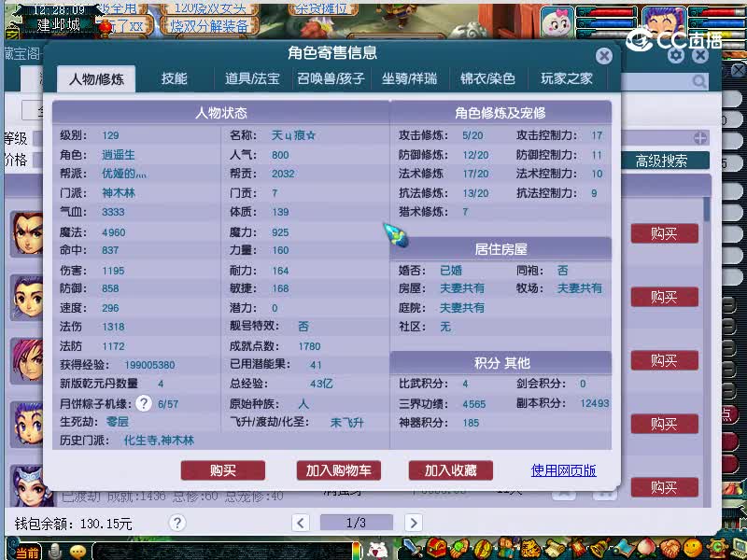Click the history sects text 化生寺,神木林

(x=159, y=441)
